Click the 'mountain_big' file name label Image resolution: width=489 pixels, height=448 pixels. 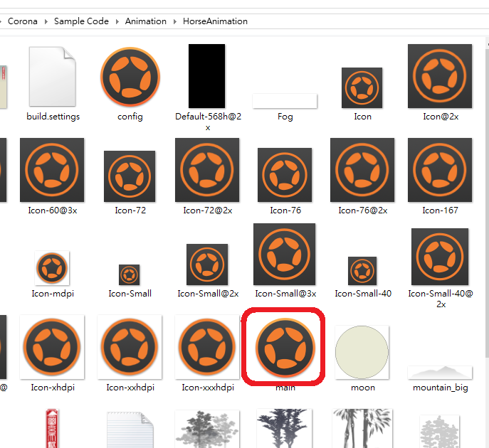[x=441, y=388]
